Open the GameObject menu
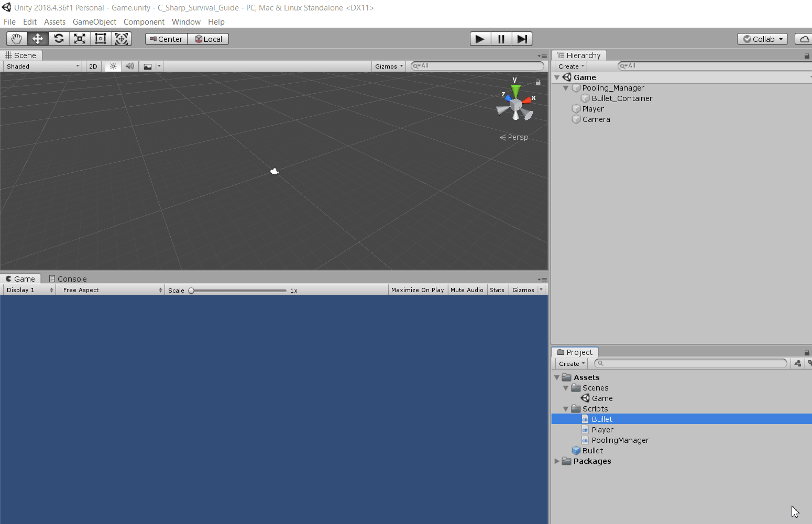Image resolution: width=812 pixels, height=524 pixels. (x=94, y=22)
